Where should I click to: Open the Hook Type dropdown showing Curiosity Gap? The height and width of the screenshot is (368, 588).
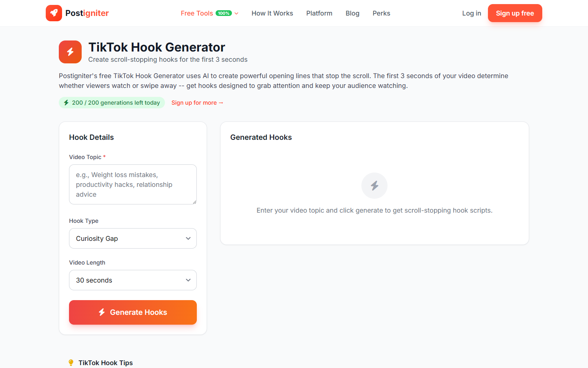pos(133,238)
